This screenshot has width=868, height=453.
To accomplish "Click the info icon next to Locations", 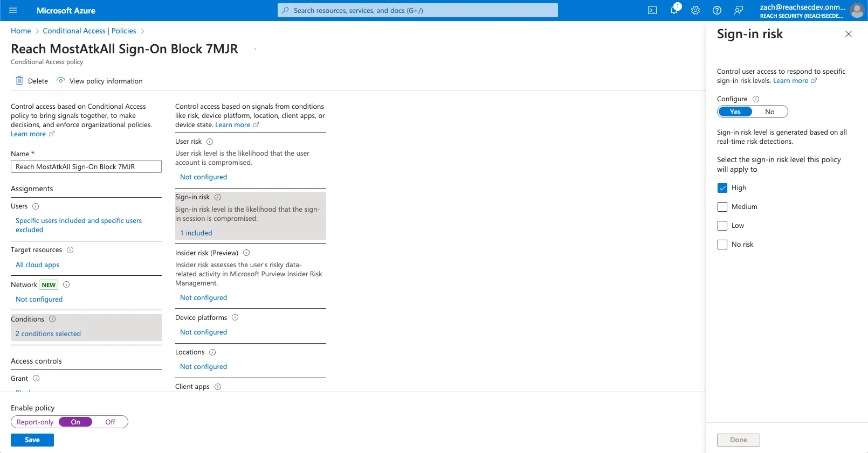I will [x=212, y=352].
